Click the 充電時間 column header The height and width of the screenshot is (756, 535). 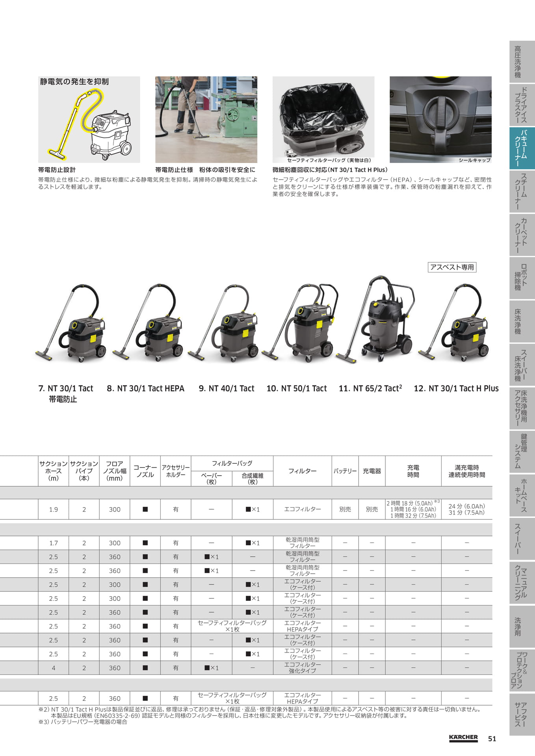413,471
